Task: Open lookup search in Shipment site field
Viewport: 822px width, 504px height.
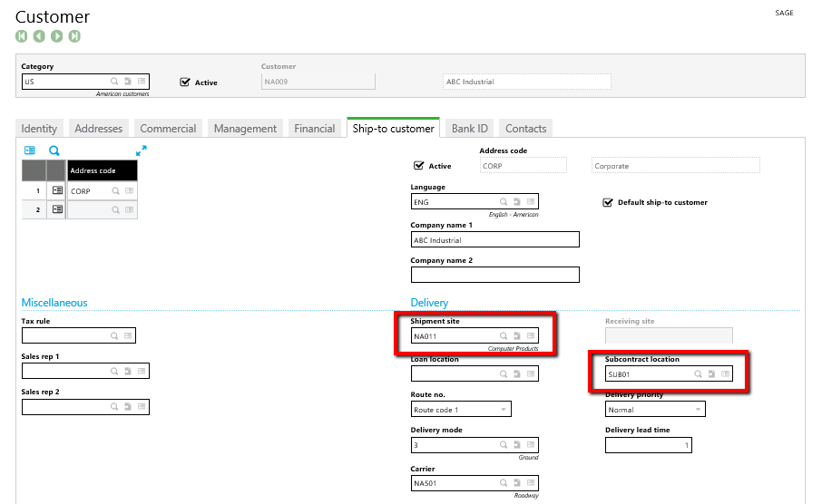Action: tap(503, 336)
